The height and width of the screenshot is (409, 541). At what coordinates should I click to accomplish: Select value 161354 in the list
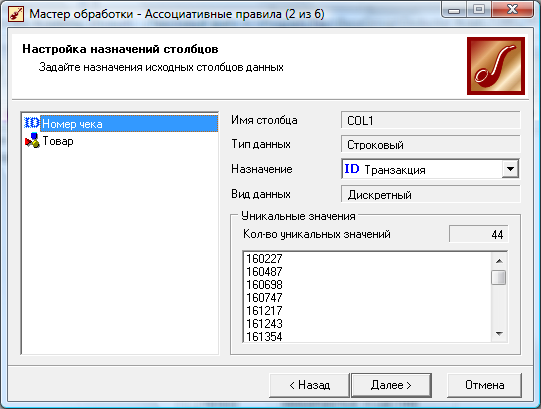[x=264, y=337]
